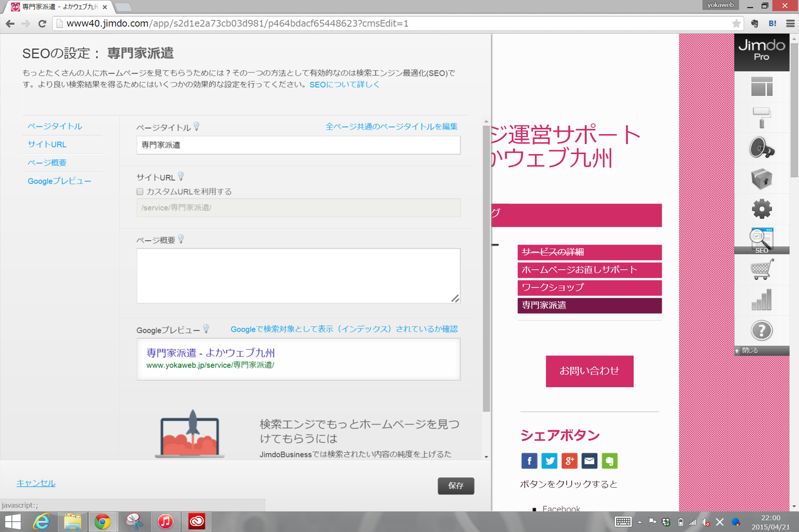
Task: Click the 保存 save button
Action: (x=456, y=486)
